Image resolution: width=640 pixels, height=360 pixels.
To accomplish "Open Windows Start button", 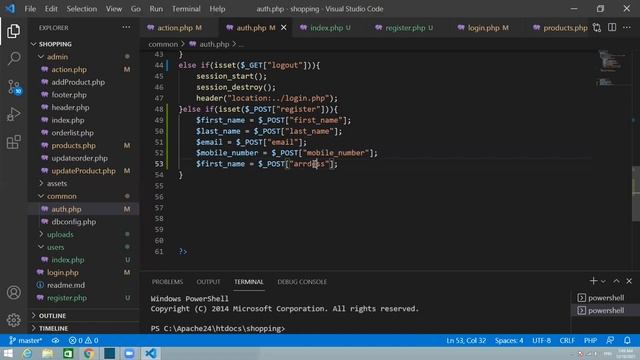I will (8, 353).
